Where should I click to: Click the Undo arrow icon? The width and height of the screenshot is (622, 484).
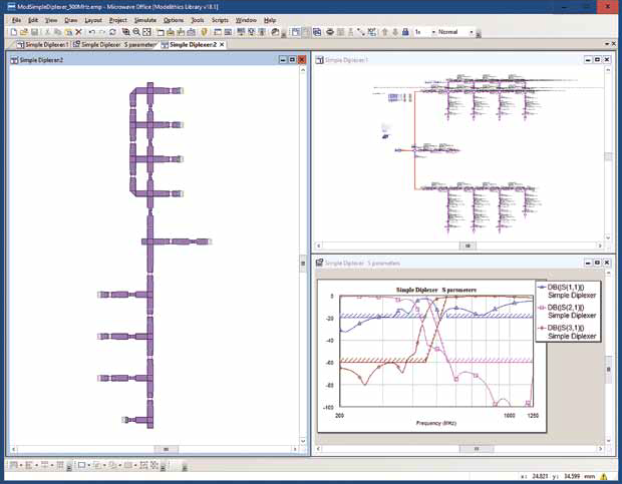coord(90,32)
